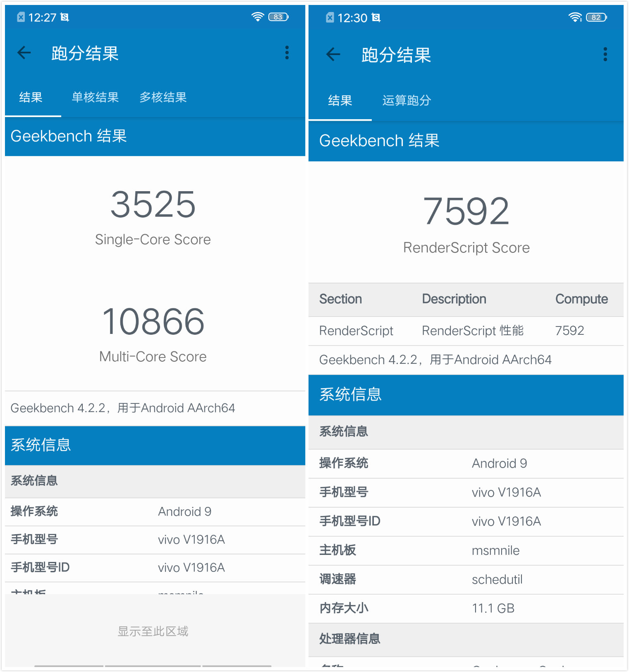Open overflow menu in left screenshot
Viewport: 629px width, 672px height.
pos(287,53)
